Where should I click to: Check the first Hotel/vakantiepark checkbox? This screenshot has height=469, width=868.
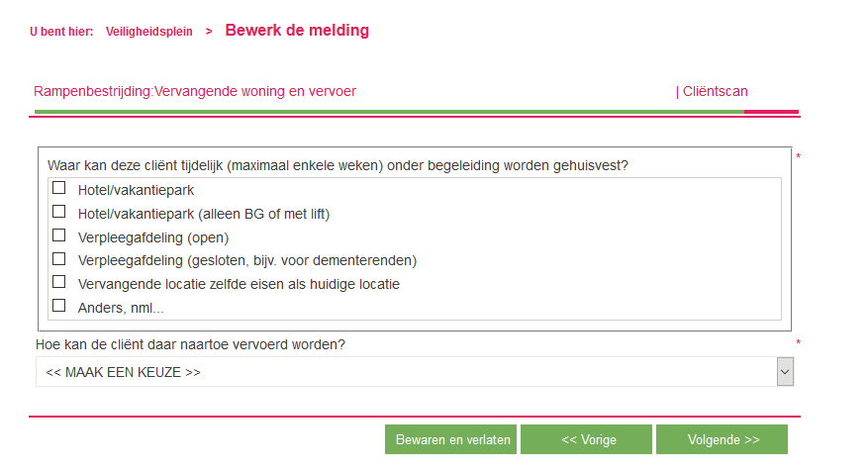59,188
